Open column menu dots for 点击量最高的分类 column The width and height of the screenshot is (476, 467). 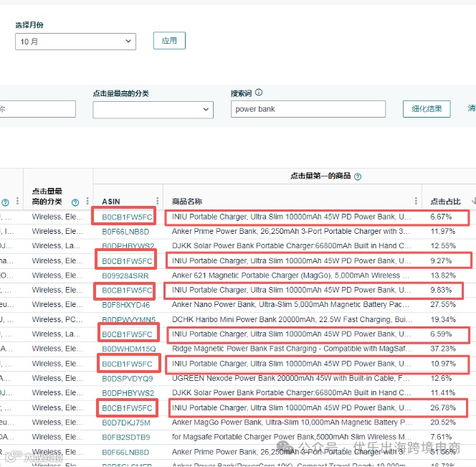point(87,201)
